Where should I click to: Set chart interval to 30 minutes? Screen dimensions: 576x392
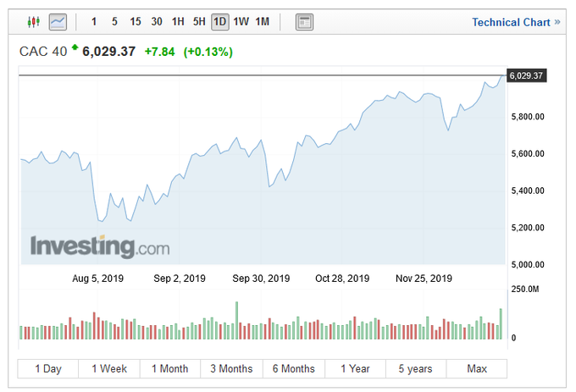[157, 22]
